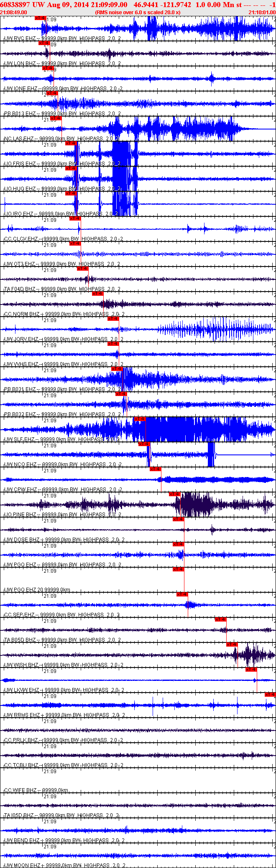This screenshot has width=276, height=868.
Task: Select the UW LKVW EHZ trace label
Action: point(64,690)
